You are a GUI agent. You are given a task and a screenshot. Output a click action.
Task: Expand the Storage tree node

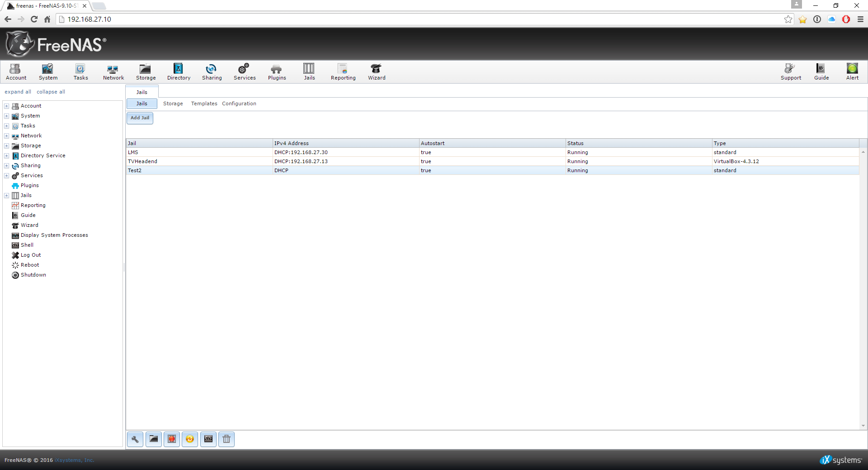(7, 146)
